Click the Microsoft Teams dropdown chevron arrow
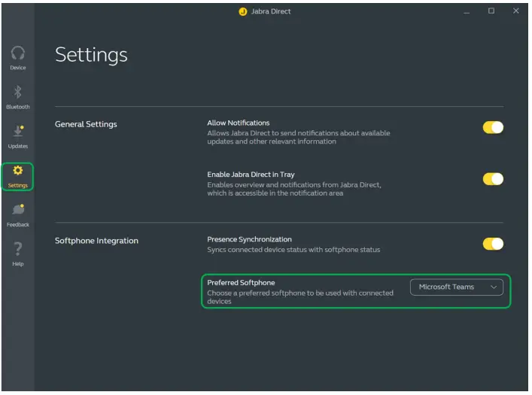 pos(494,287)
